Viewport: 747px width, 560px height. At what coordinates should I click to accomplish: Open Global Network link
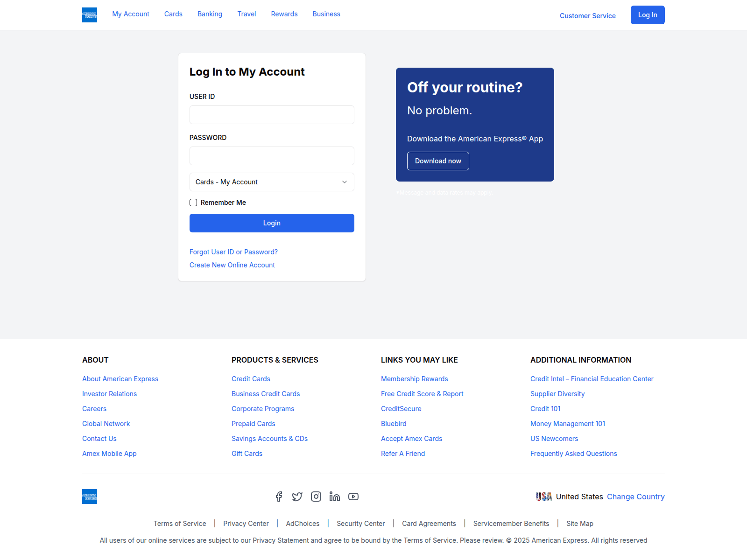point(106,424)
